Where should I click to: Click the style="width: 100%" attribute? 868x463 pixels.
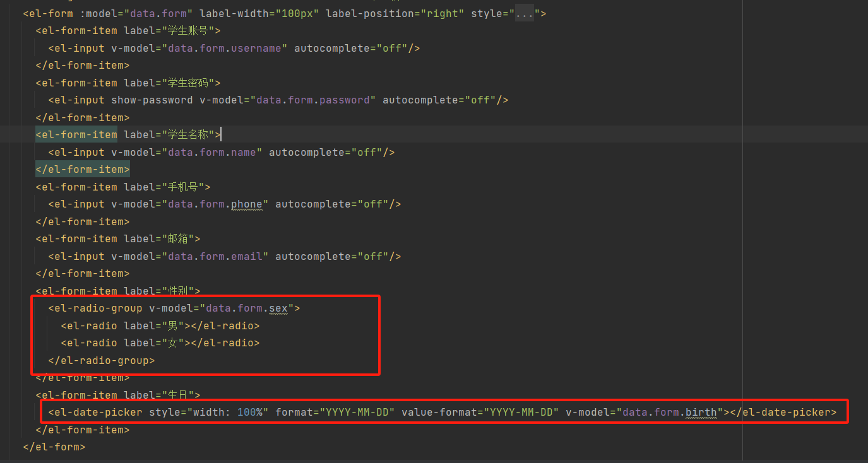point(209,412)
